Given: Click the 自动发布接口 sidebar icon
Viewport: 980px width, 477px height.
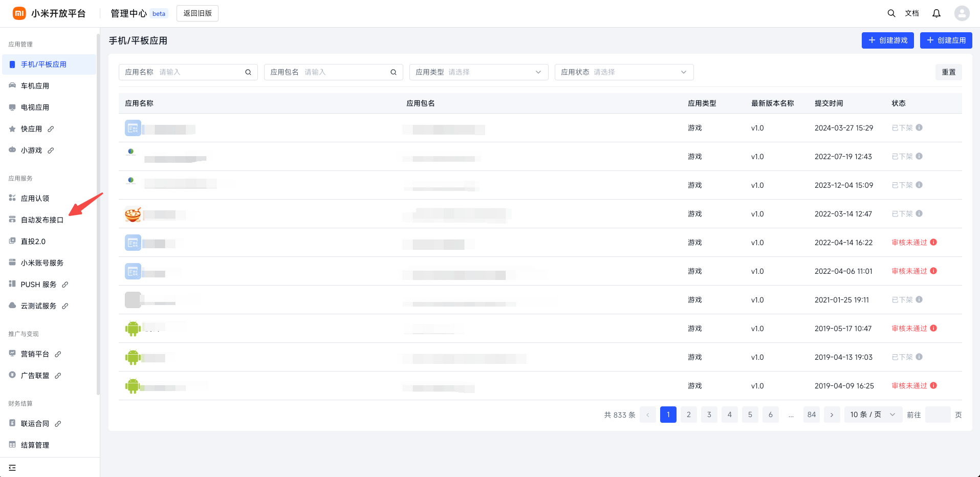Looking at the screenshot, I should click(12, 220).
